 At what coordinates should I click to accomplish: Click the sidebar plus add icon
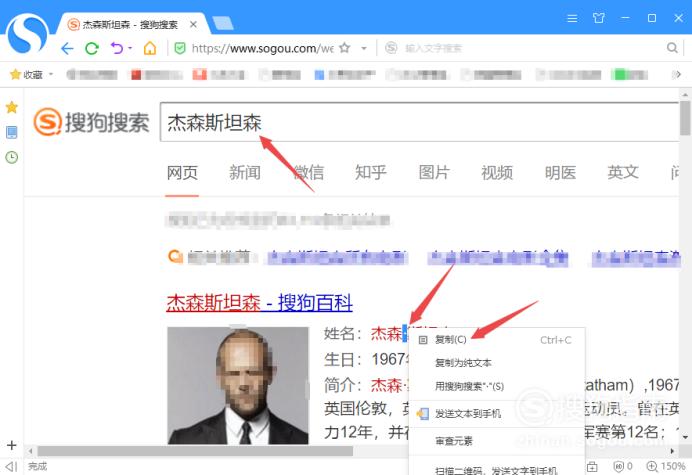[12, 445]
